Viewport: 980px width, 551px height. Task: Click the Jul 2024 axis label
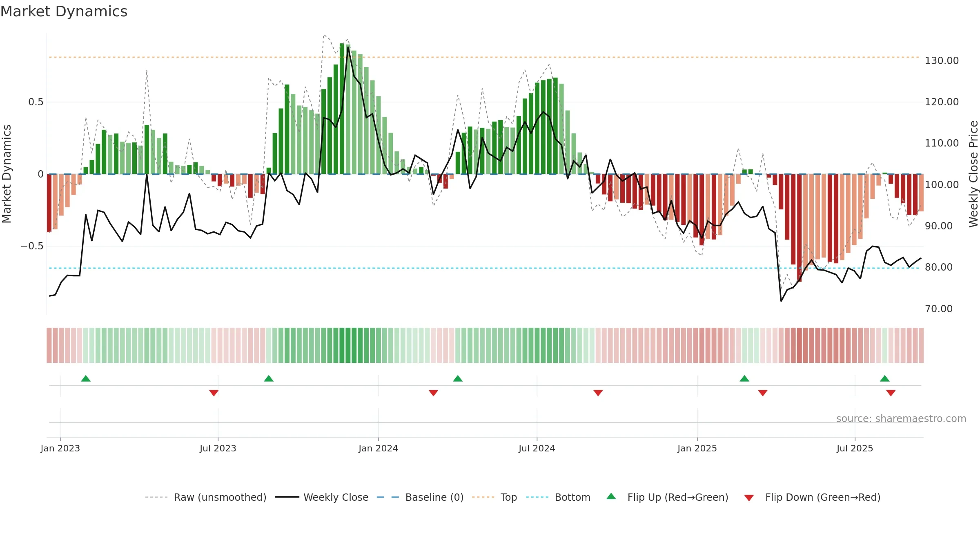537,448
